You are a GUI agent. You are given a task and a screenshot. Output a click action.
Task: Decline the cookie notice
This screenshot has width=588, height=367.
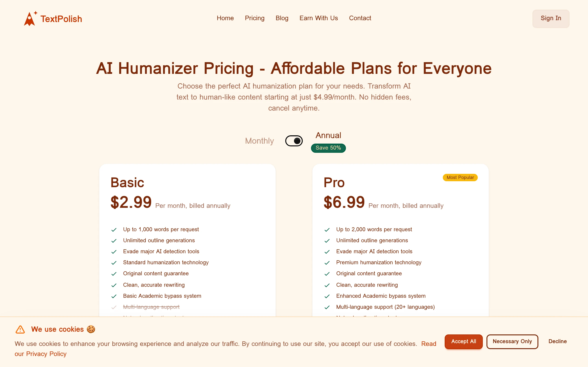click(x=557, y=341)
